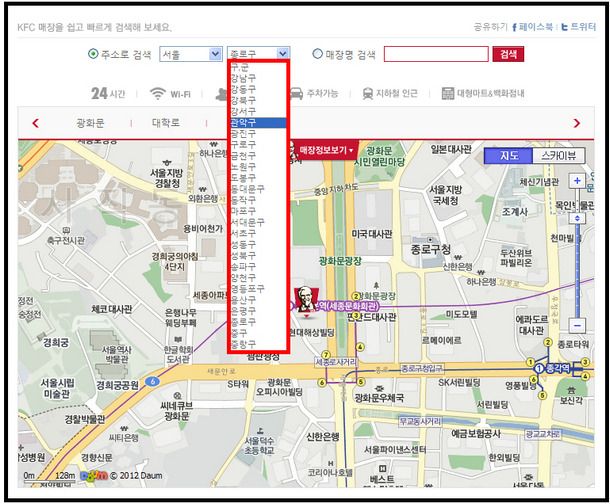
Task: Select 서대문구 in the district list
Action: pyautogui.click(x=258, y=222)
